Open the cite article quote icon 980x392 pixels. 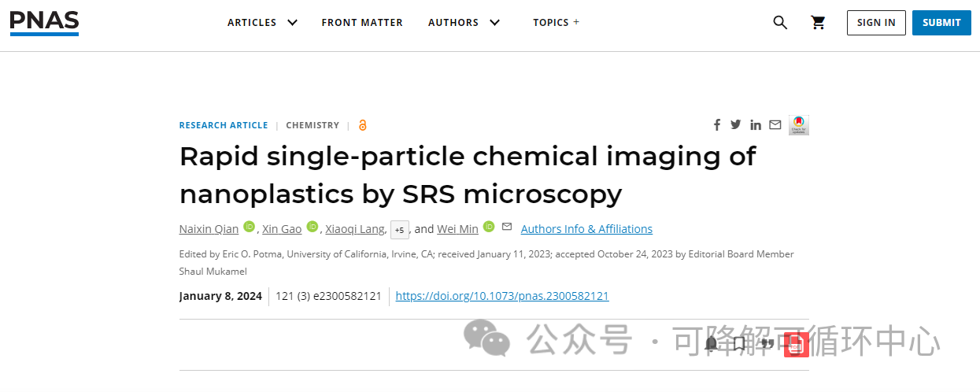point(767,344)
